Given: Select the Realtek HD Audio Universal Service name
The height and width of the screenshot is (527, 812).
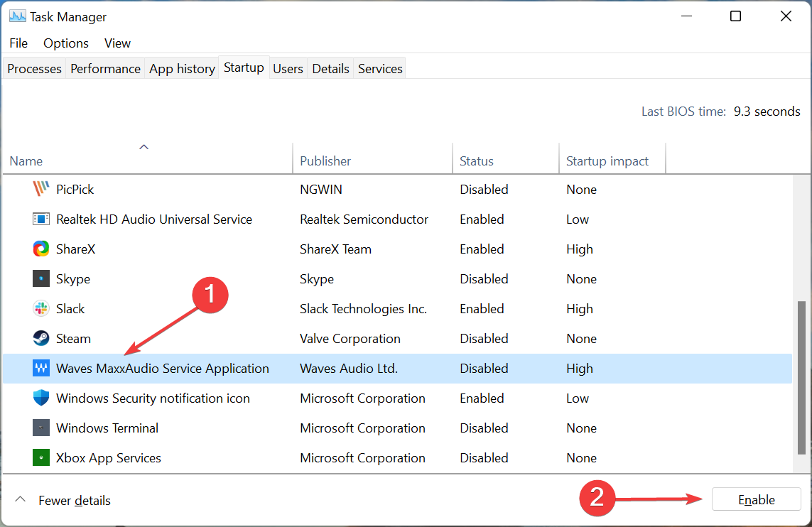Looking at the screenshot, I should click(x=153, y=219).
